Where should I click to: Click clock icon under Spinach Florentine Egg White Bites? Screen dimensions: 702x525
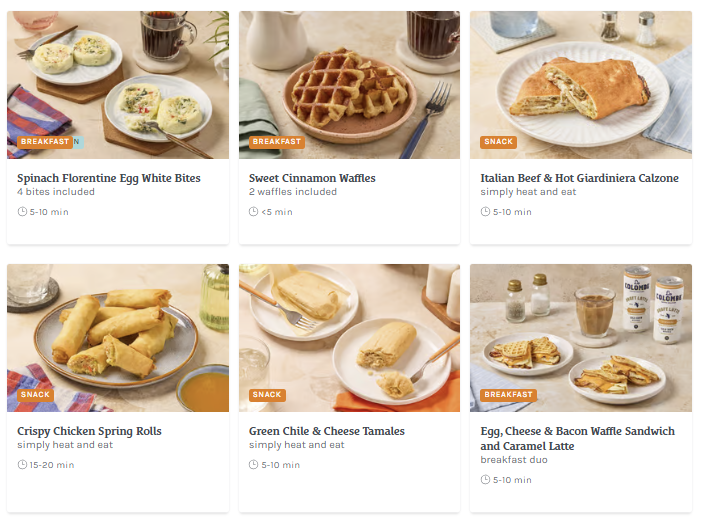[x=22, y=212]
